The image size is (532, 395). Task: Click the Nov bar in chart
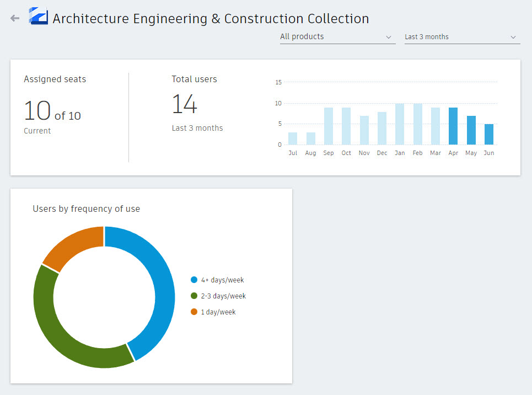tap(364, 130)
